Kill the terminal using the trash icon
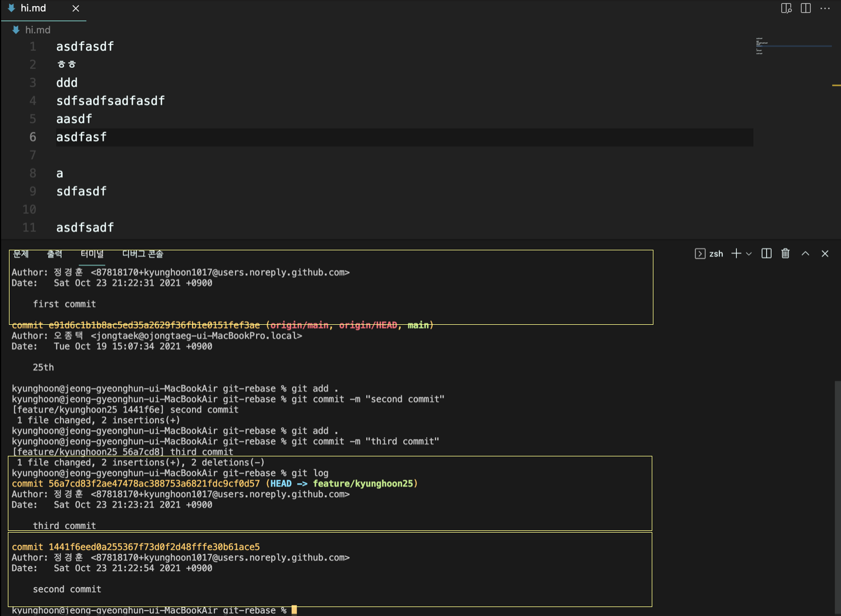The width and height of the screenshot is (841, 616). point(785,254)
